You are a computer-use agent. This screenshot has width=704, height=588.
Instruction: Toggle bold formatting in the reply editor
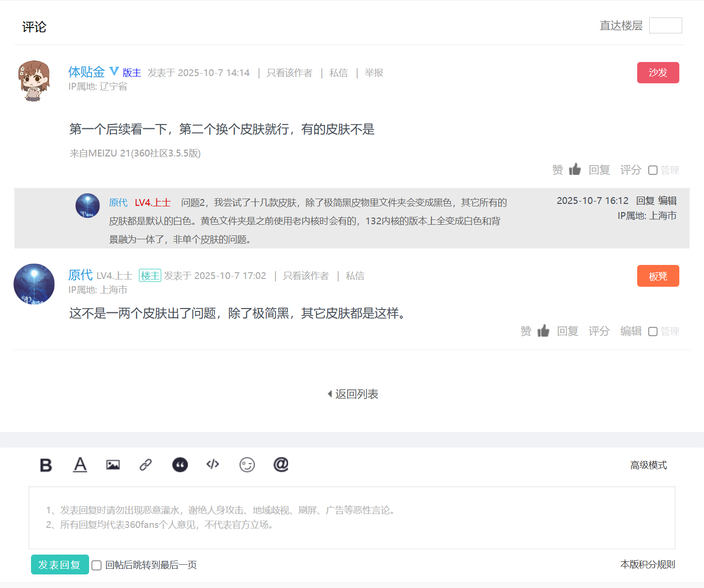pos(46,465)
